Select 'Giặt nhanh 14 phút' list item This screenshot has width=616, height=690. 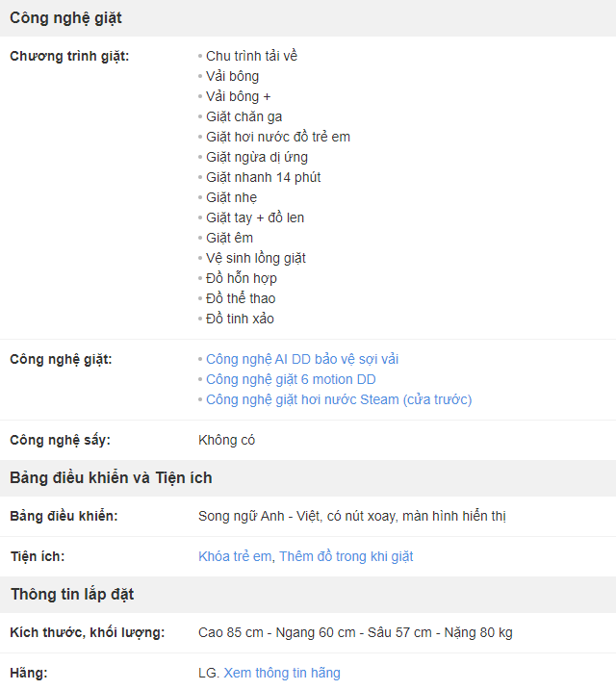263,177
